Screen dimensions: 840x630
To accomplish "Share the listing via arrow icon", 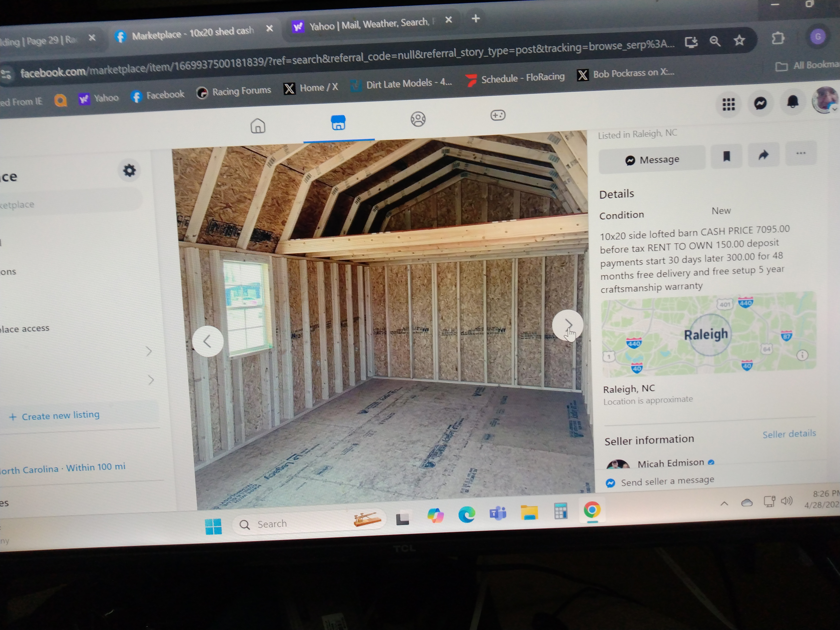I will [x=763, y=155].
